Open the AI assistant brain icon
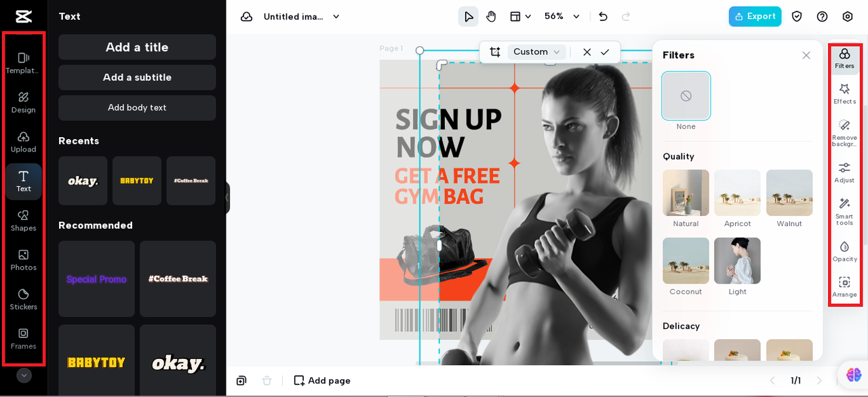Image resolution: width=868 pixels, height=397 pixels. [x=854, y=375]
